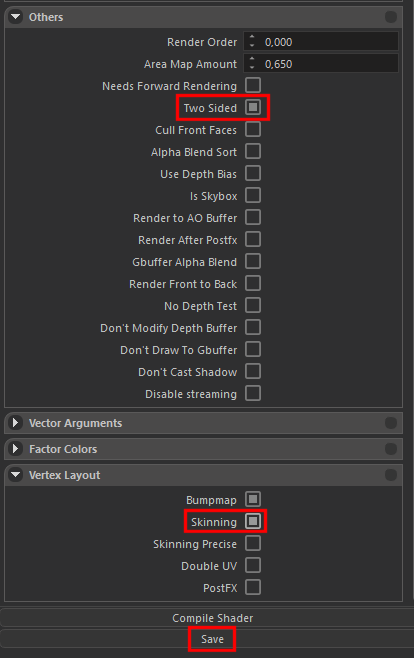Enable Don't Cast Shadow option

click(x=253, y=371)
